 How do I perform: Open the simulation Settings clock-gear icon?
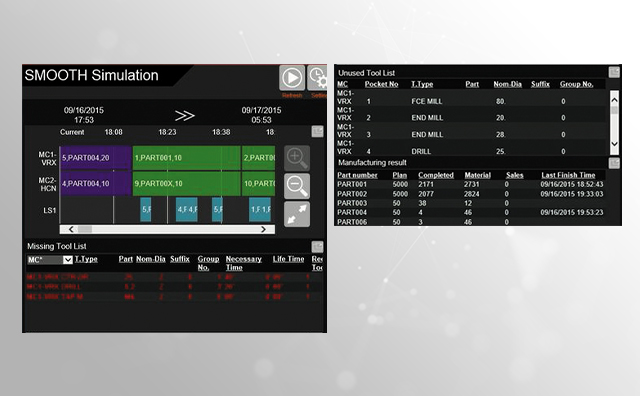click(x=317, y=78)
